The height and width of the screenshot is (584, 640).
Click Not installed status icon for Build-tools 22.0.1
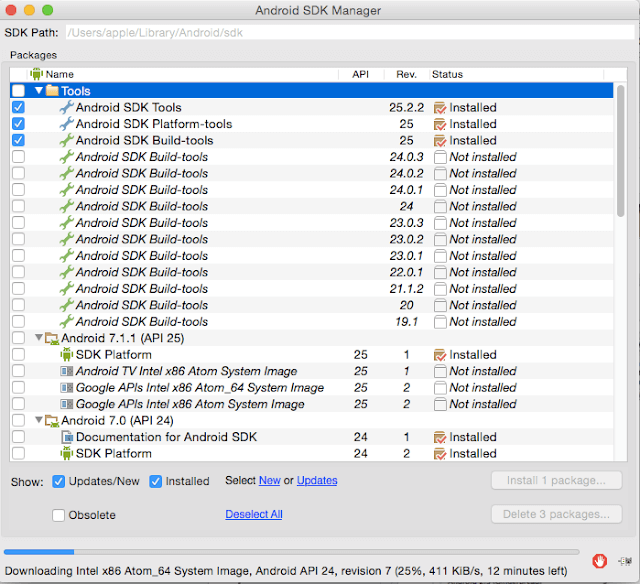coord(440,272)
